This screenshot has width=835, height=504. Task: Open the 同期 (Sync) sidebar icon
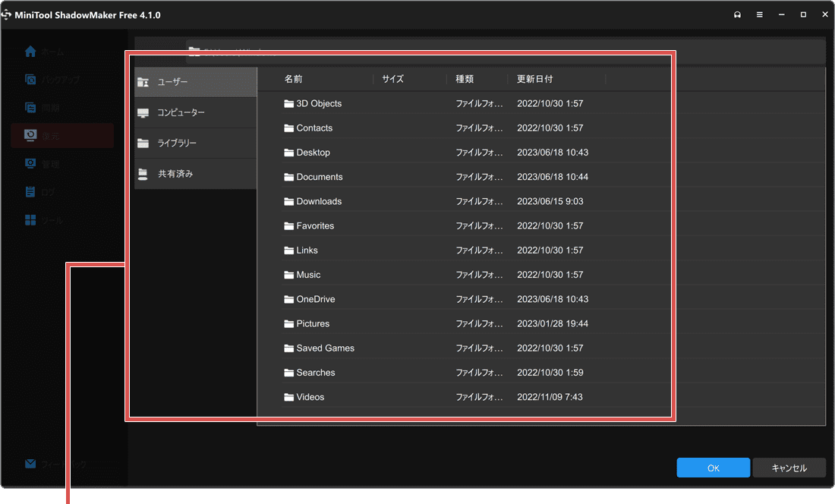(30, 107)
